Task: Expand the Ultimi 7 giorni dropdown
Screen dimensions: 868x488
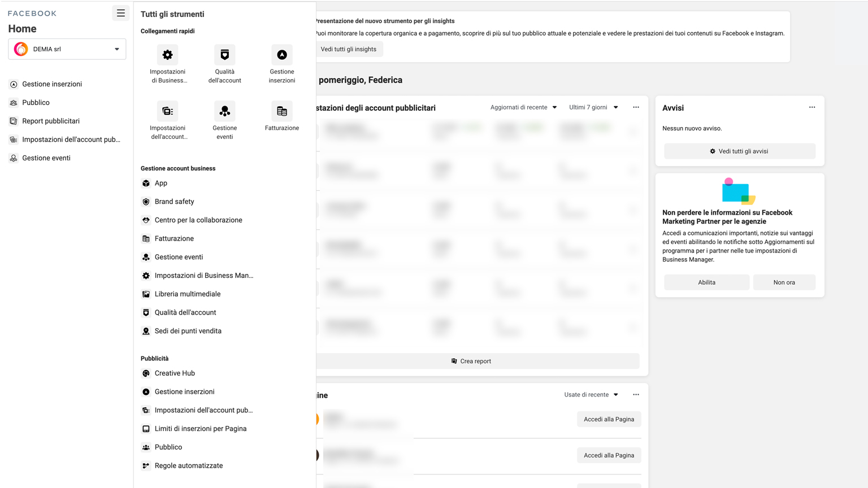Action: tap(593, 107)
